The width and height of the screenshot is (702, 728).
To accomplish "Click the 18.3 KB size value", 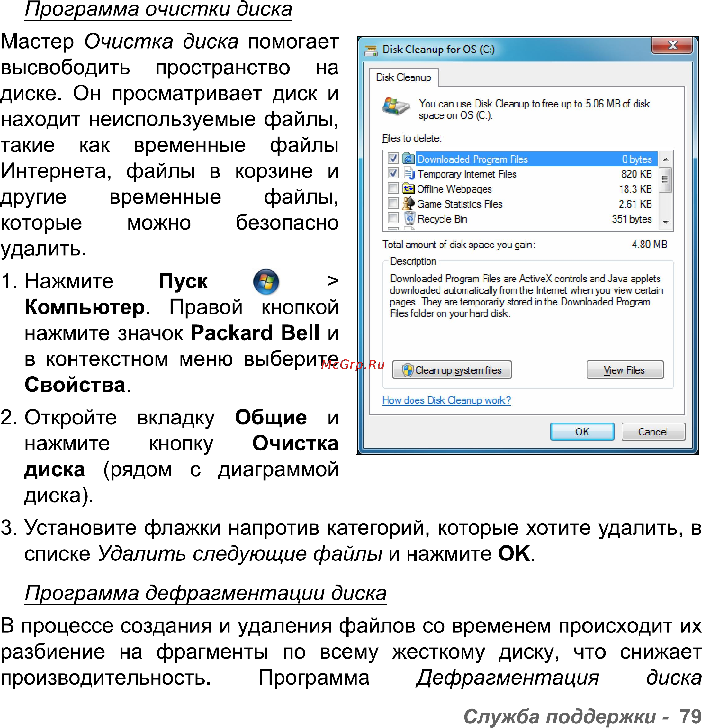I will (635, 189).
